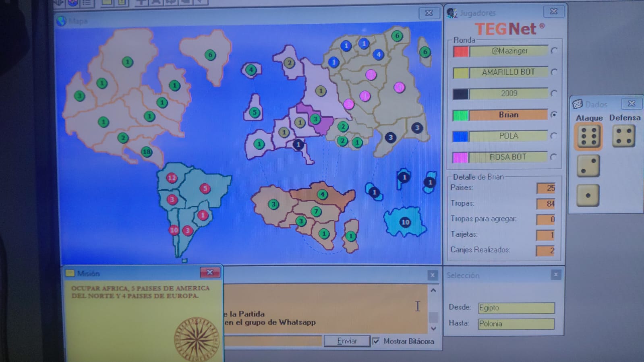The width and height of the screenshot is (644, 362).
Task: Select the black army token numbered 10
Action: click(x=405, y=222)
